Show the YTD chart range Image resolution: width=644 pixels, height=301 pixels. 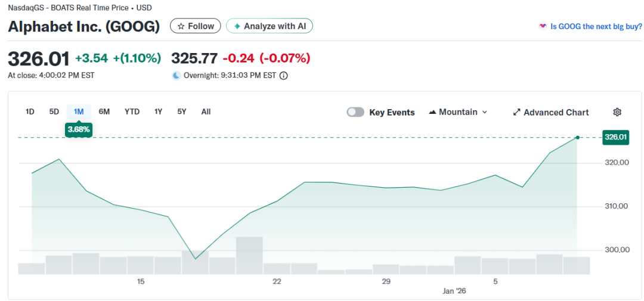click(132, 111)
